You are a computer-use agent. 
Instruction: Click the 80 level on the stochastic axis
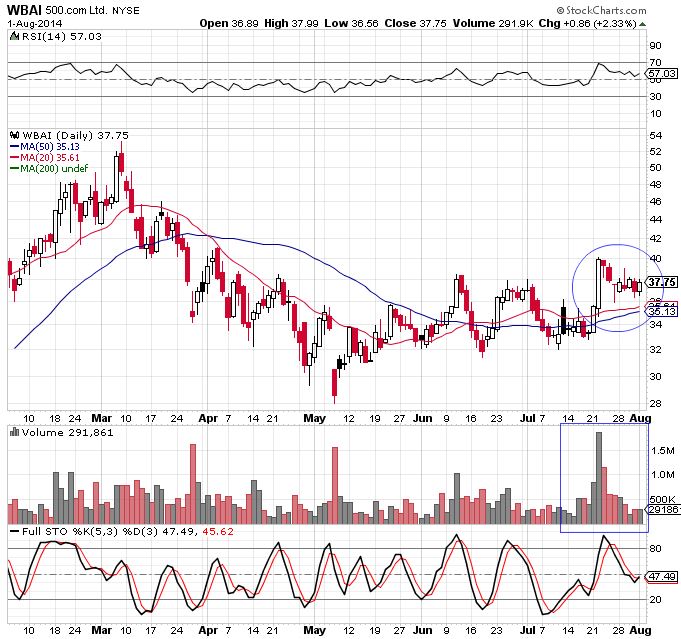[x=655, y=549]
